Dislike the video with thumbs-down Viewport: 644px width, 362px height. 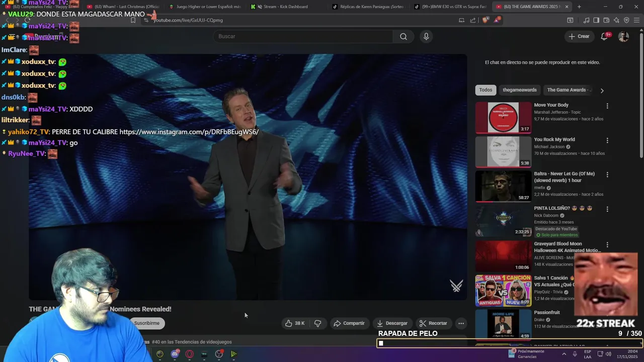(x=318, y=323)
